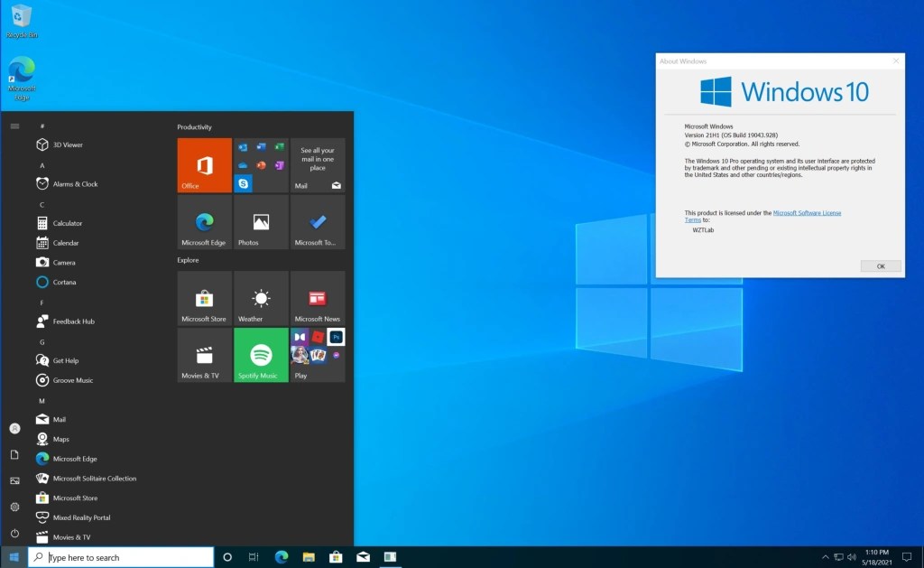Open the Play games folder tile

pyautogui.click(x=318, y=355)
